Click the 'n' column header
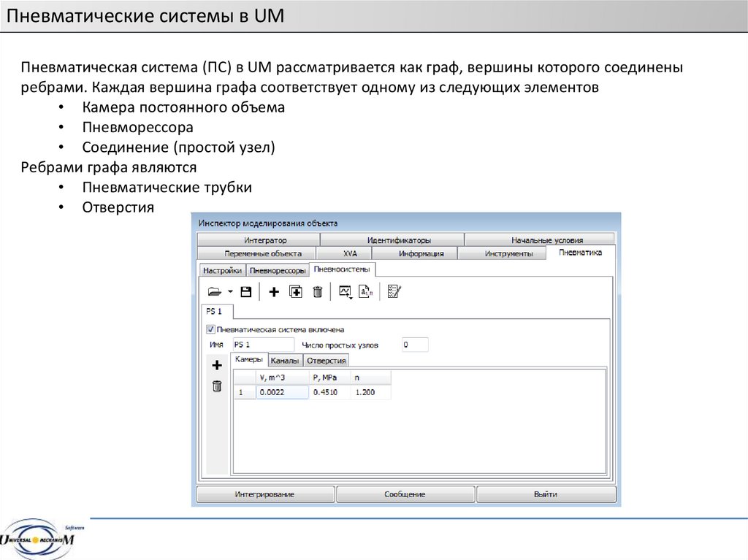The width and height of the screenshot is (748, 560). [370, 377]
